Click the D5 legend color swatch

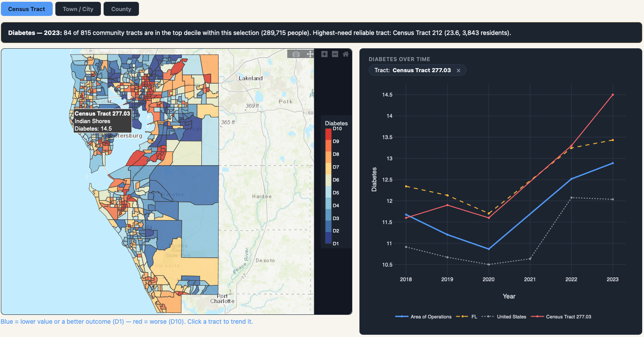click(328, 193)
